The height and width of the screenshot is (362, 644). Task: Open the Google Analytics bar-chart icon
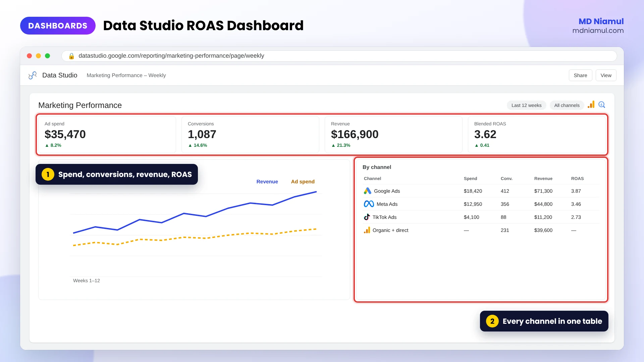(x=591, y=105)
